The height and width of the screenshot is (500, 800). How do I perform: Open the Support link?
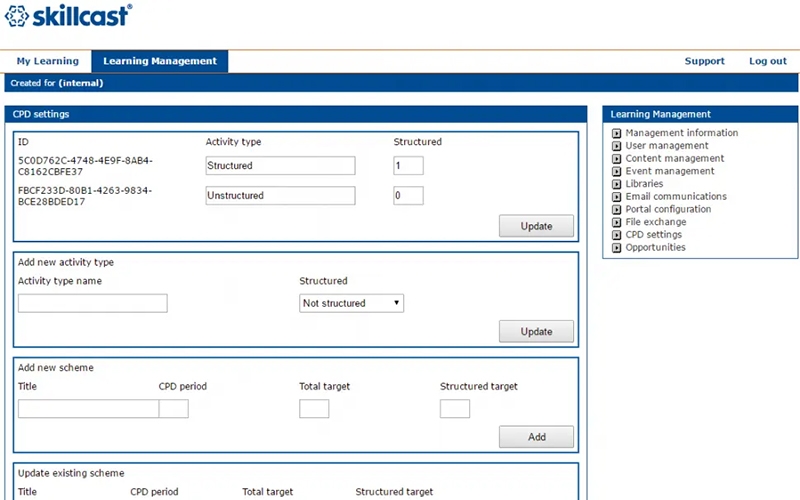[704, 61]
